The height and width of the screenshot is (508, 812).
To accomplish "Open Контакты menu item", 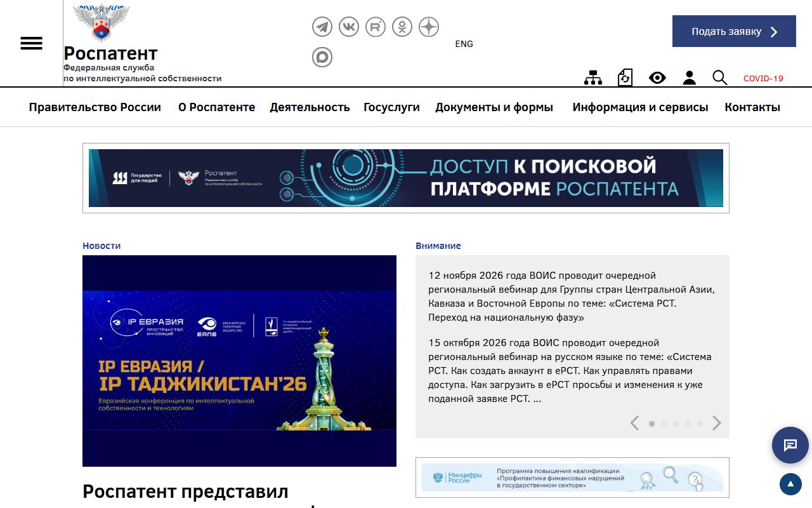I will tap(752, 107).
